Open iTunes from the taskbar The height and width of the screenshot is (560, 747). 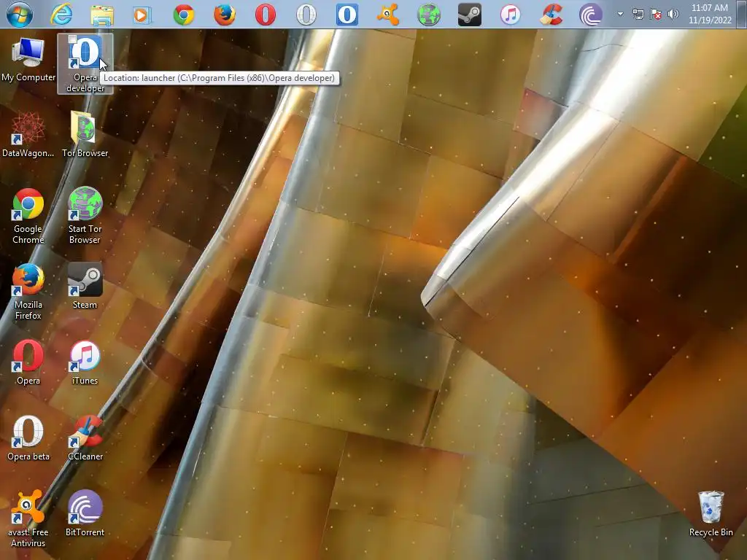tap(510, 15)
